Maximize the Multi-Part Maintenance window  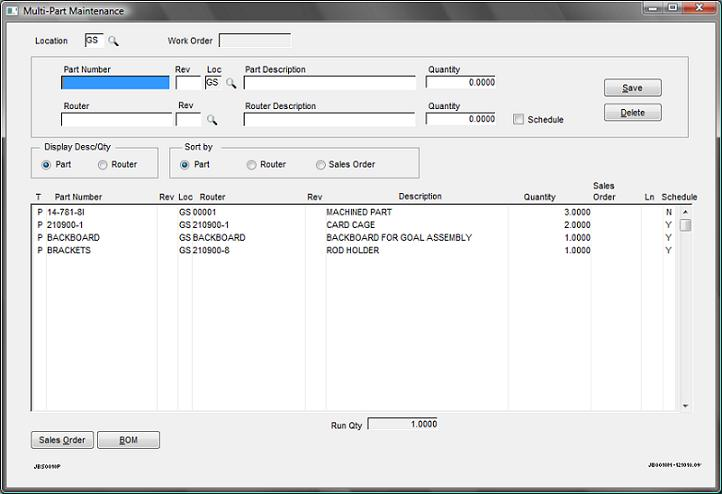click(673, 8)
